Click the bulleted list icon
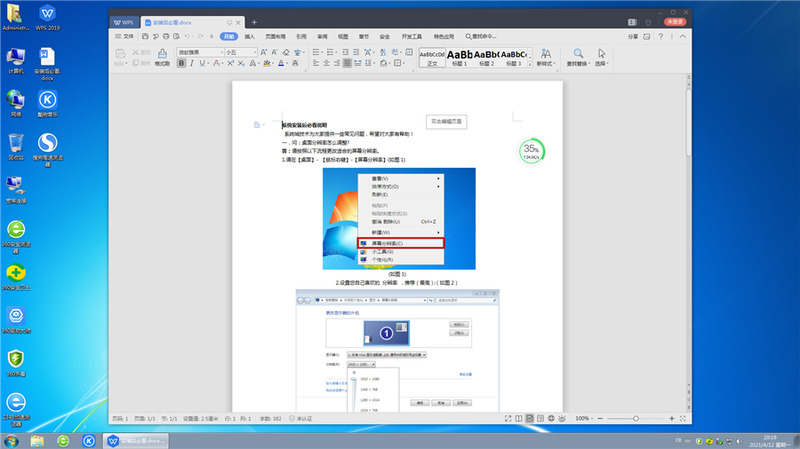The height and width of the screenshot is (449, 800). tap(317, 52)
